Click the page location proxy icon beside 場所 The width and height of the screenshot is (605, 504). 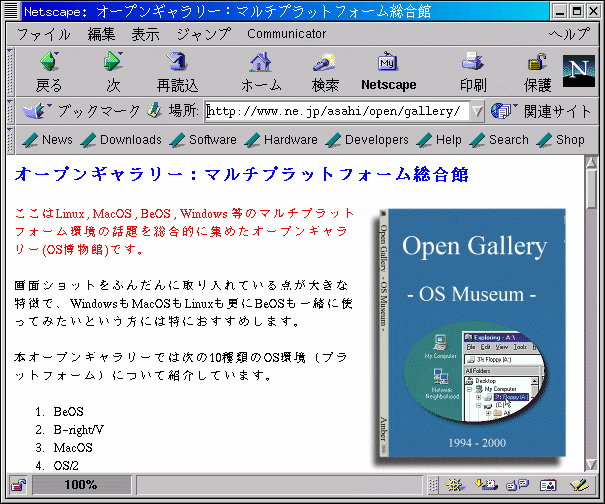point(154,111)
